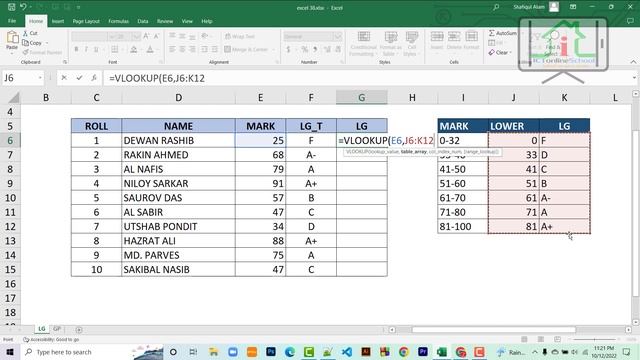Click the Borders icon
This screenshot has width=640, height=360.
tap(115, 49)
